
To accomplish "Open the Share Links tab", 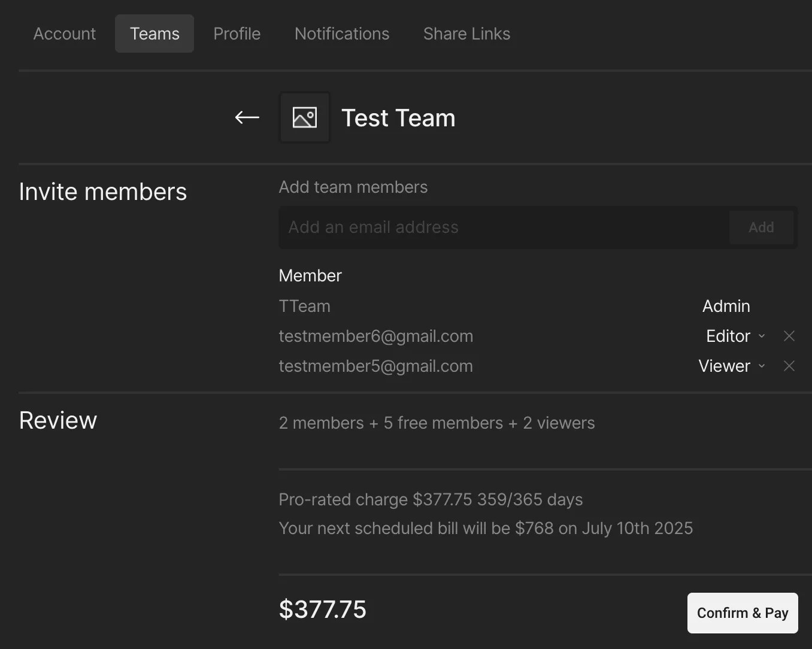I will point(466,34).
